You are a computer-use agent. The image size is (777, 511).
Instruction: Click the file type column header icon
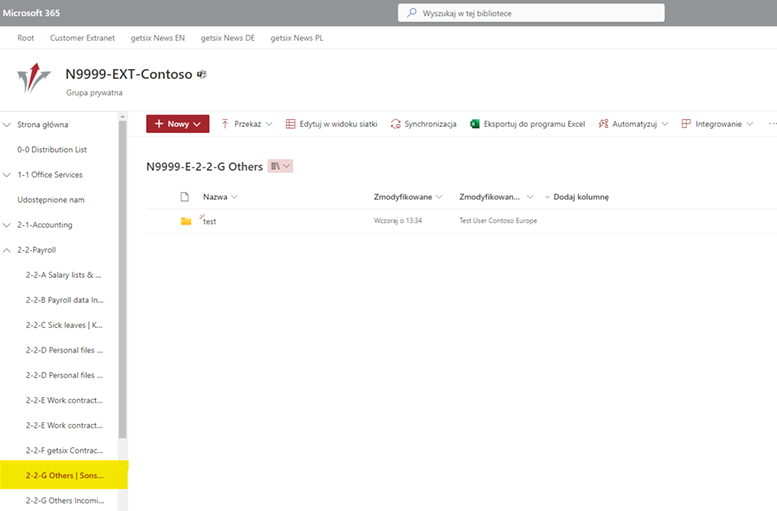coord(185,197)
